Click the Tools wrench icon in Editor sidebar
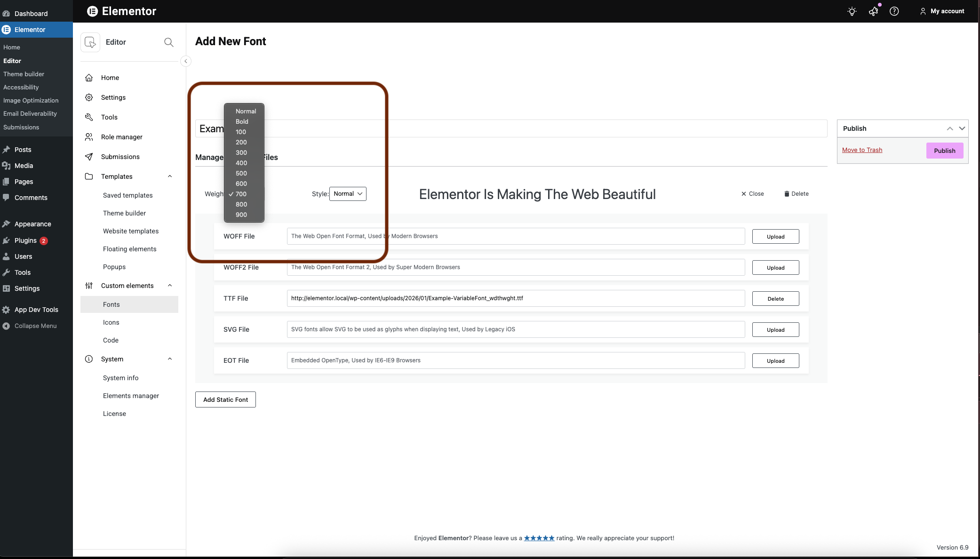 click(89, 117)
